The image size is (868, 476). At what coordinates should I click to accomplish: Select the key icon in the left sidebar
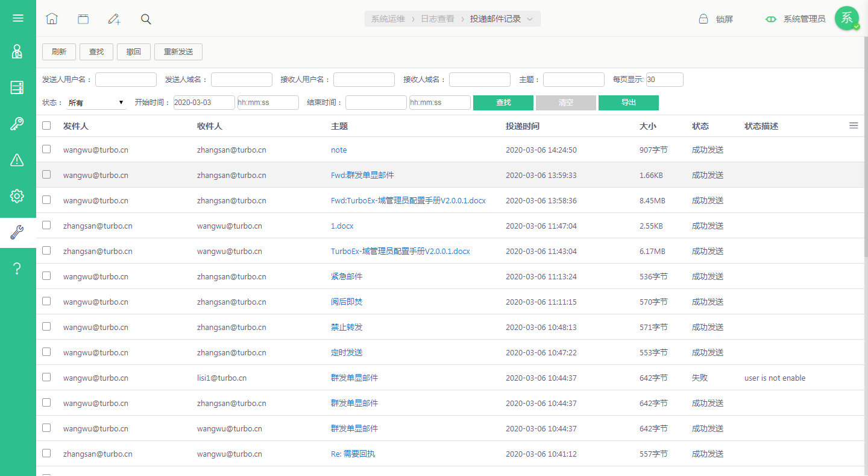tap(17, 124)
